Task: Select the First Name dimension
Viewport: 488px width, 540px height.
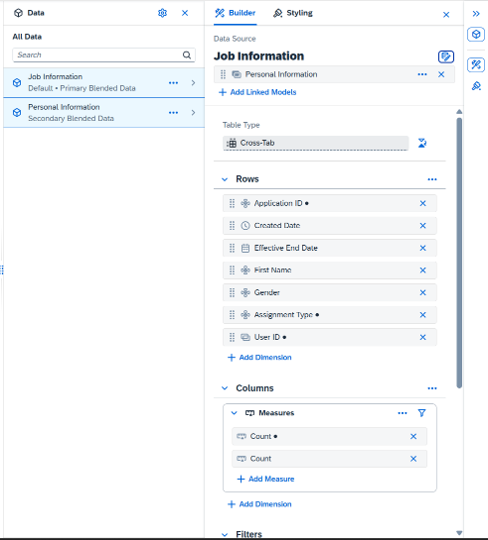Action: (x=330, y=270)
